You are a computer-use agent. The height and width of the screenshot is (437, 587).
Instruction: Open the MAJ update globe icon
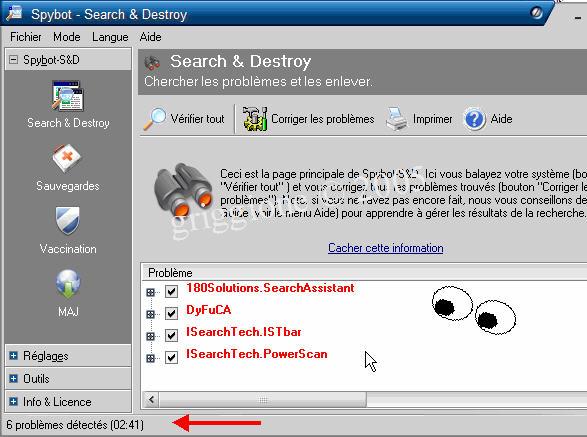tap(68, 284)
